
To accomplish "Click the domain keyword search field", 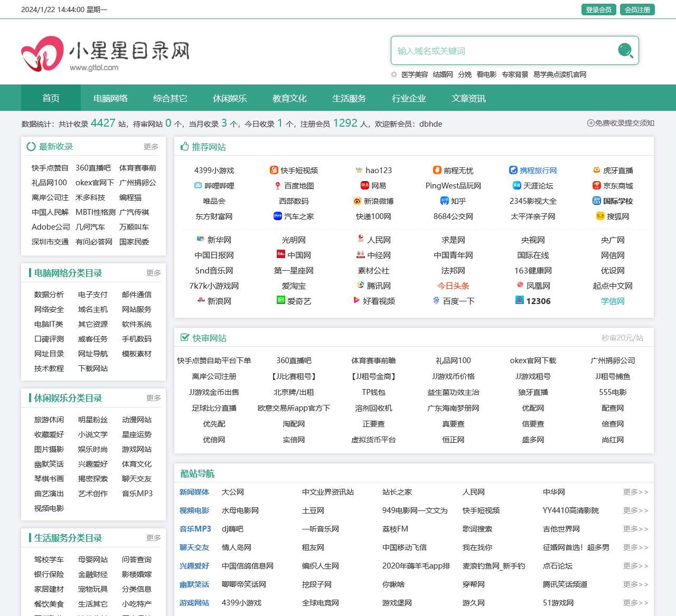I will point(502,51).
